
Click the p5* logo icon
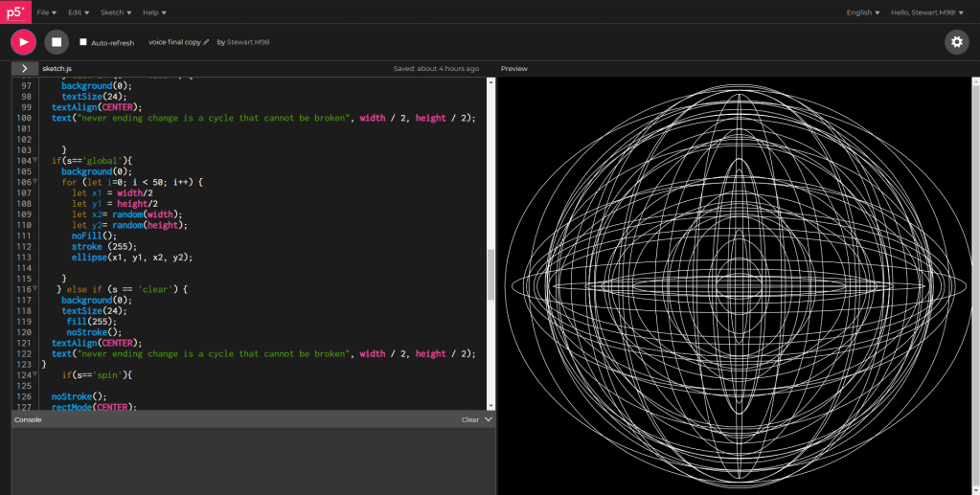pyautogui.click(x=16, y=12)
